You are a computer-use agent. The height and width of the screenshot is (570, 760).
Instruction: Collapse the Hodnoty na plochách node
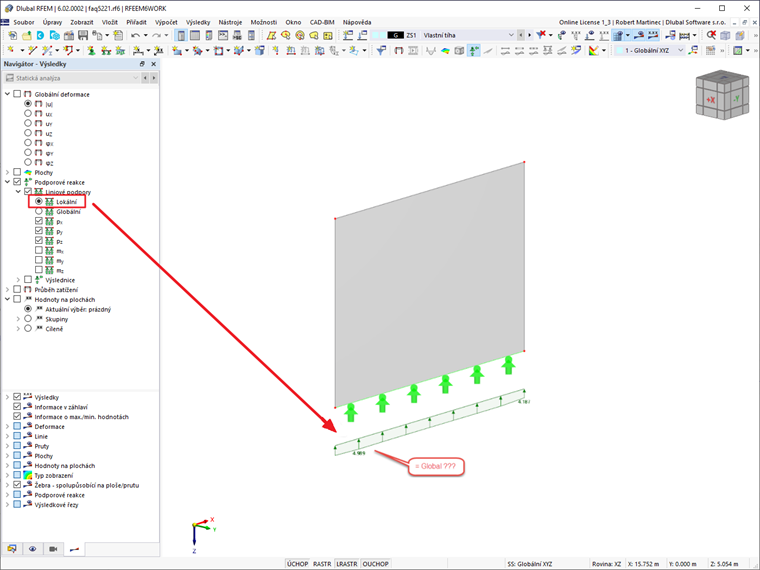7,299
